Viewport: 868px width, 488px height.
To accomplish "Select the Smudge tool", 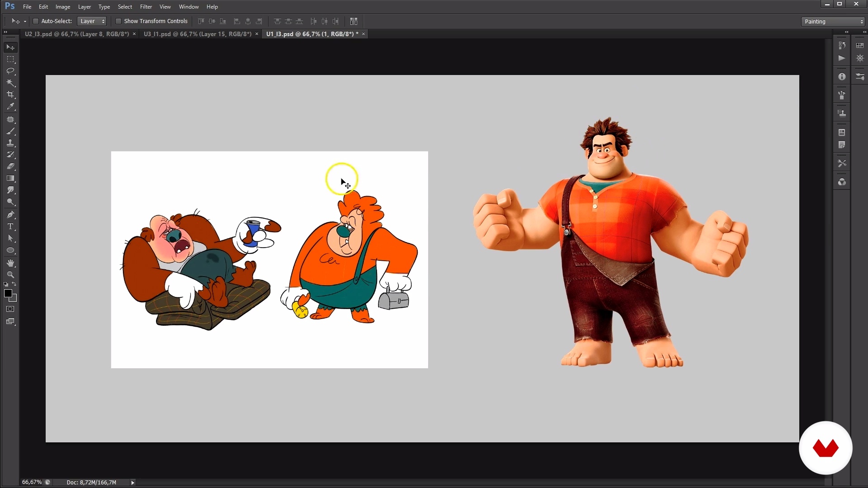I will coord(10,190).
